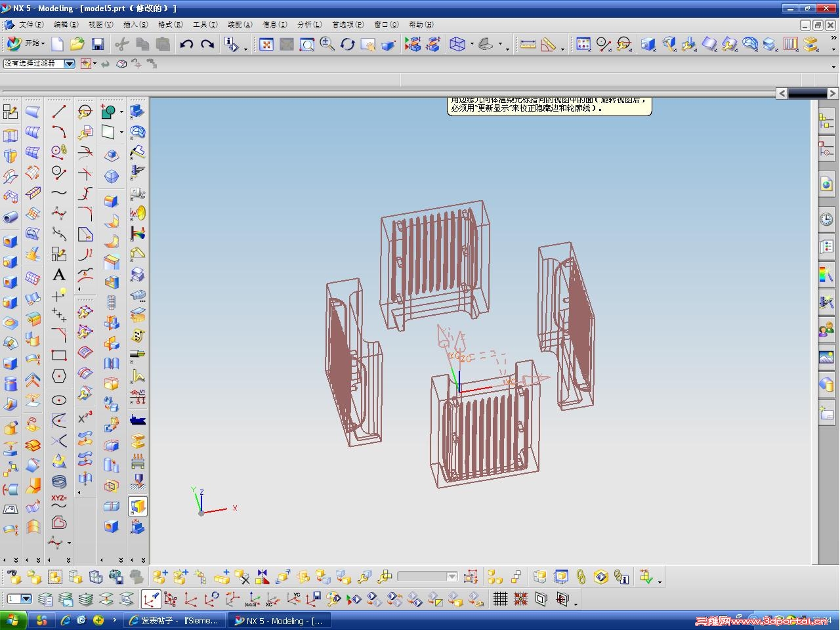This screenshot has width=840, height=630.
Task: Click the (0,0,0) WCS absolute icon
Action: [x=252, y=599]
